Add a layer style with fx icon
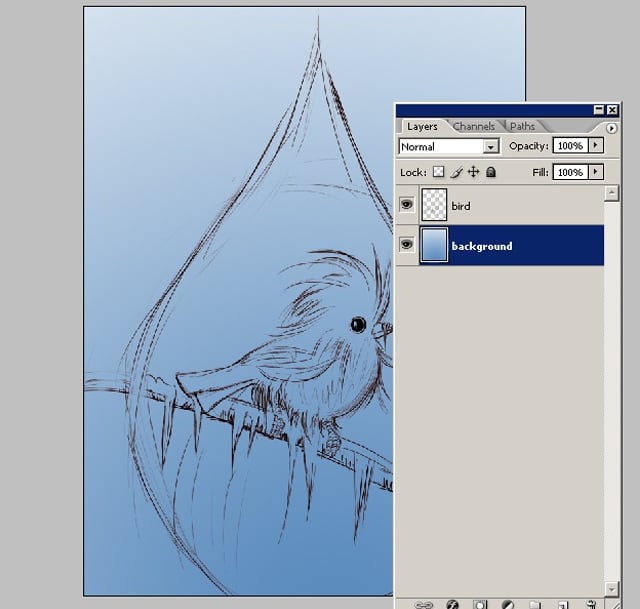This screenshot has height=609, width=640. pos(452,605)
